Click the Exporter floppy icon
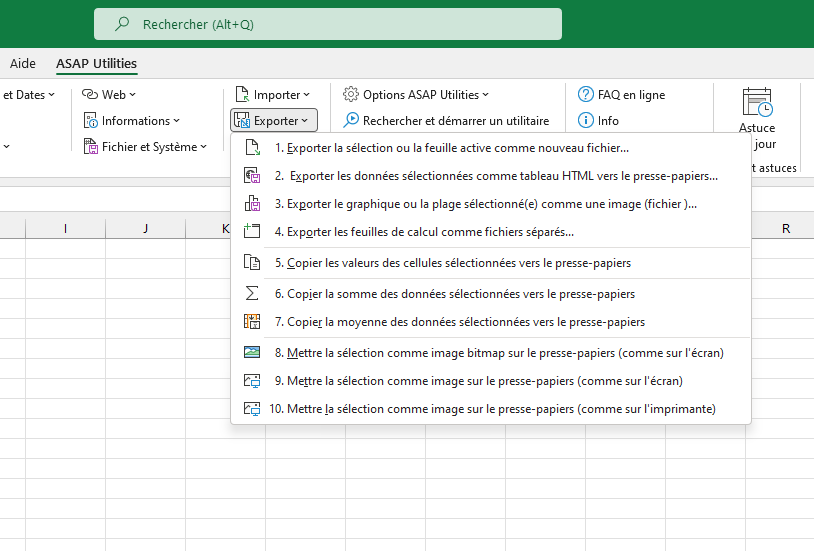 click(x=242, y=120)
